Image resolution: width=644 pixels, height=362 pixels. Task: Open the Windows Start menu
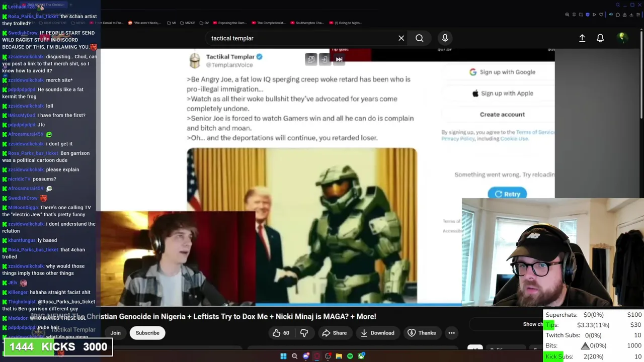[x=283, y=356]
